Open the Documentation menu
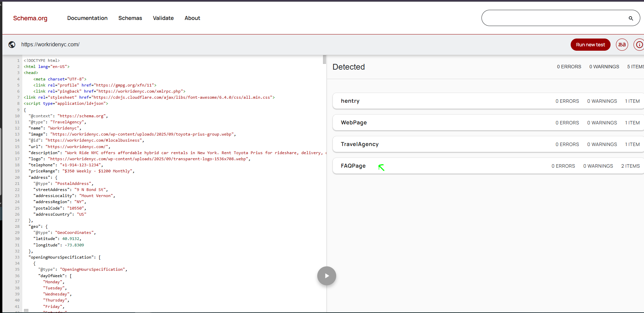The height and width of the screenshot is (313, 644). pos(87,18)
